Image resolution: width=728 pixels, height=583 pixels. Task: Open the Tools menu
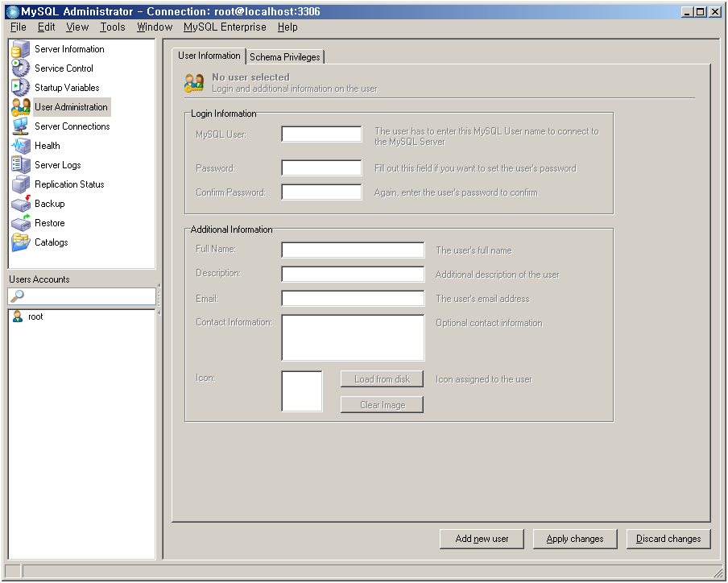pos(113,27)
